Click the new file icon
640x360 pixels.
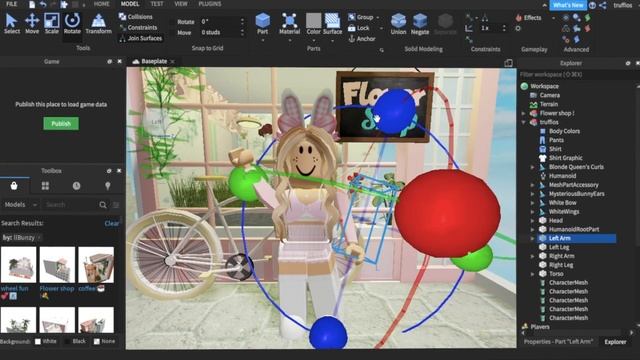tap(32, 4)
